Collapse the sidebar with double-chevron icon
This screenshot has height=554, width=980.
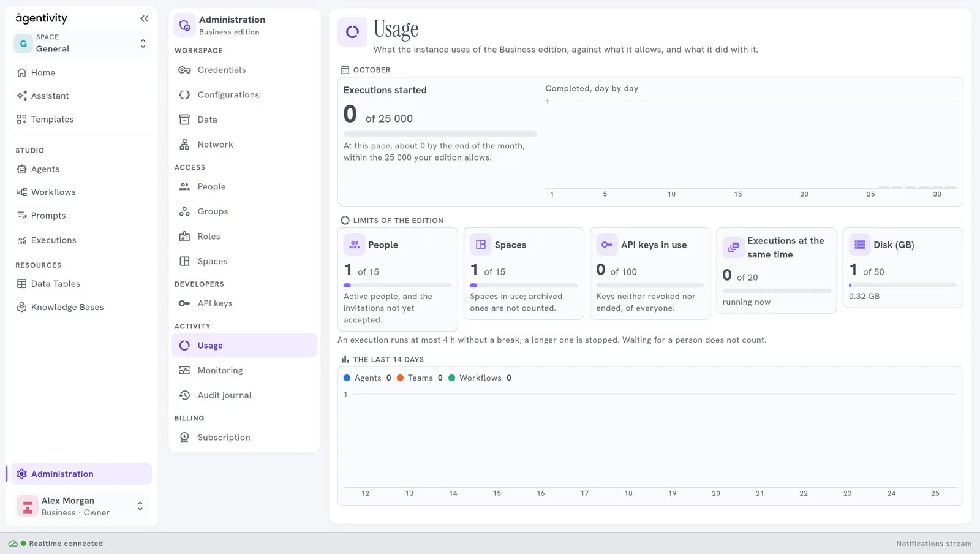(x=145, y=18)
